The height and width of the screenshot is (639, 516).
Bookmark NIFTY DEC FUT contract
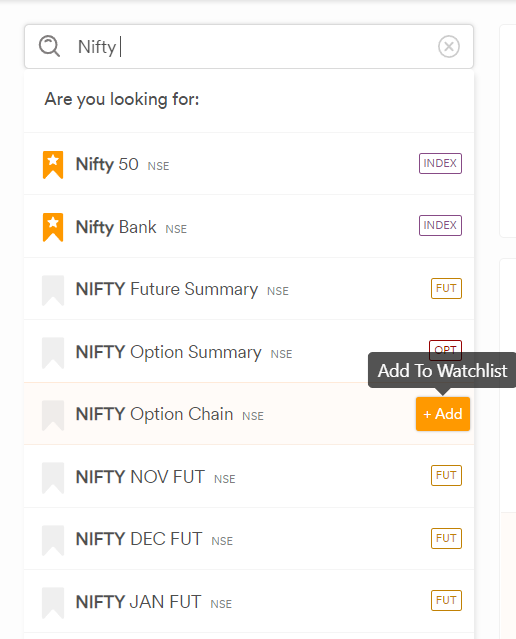[x=53, y=540]
